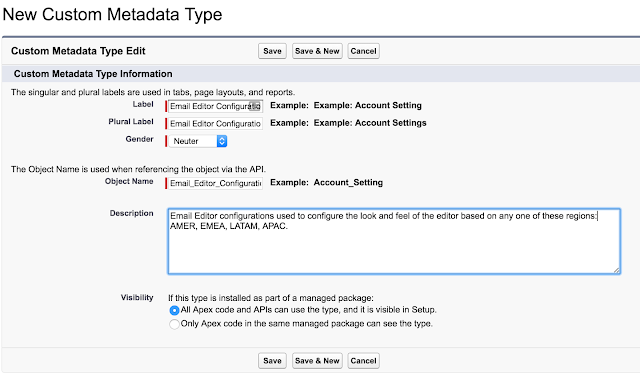Click the 'Visibility' field label

pyautogui.click(x=137, y=298)
